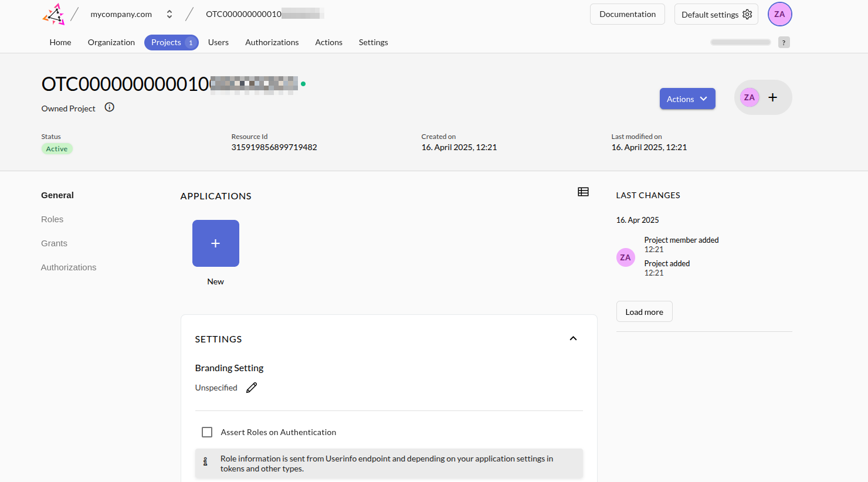This screenshot has height=482, width=868.
Task: Click the blue New application tile
Action: (215, 243)
